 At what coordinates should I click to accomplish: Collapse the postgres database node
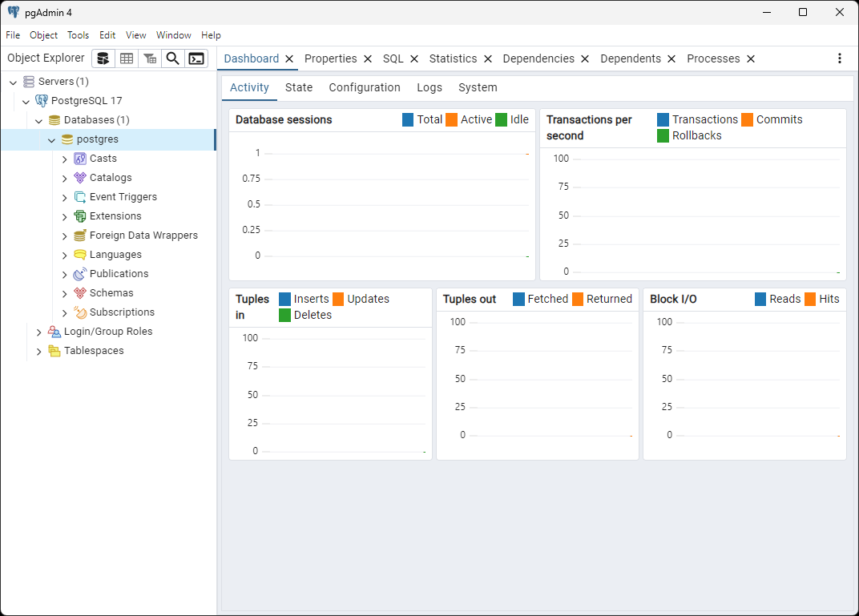click(51, 140)
